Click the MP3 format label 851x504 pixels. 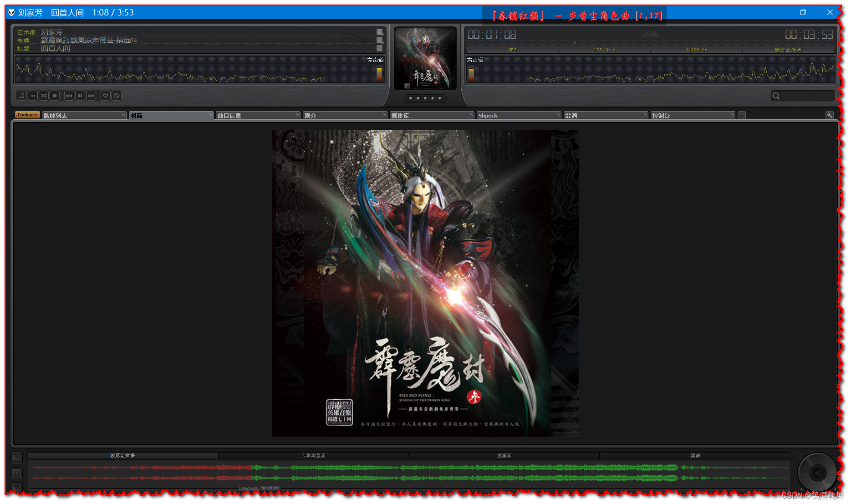coord(513,50)
